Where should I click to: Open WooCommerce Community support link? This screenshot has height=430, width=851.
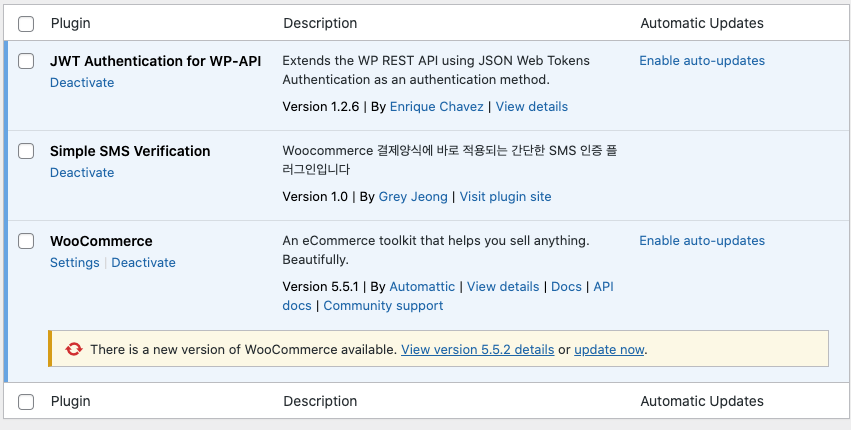pos(383,306)
